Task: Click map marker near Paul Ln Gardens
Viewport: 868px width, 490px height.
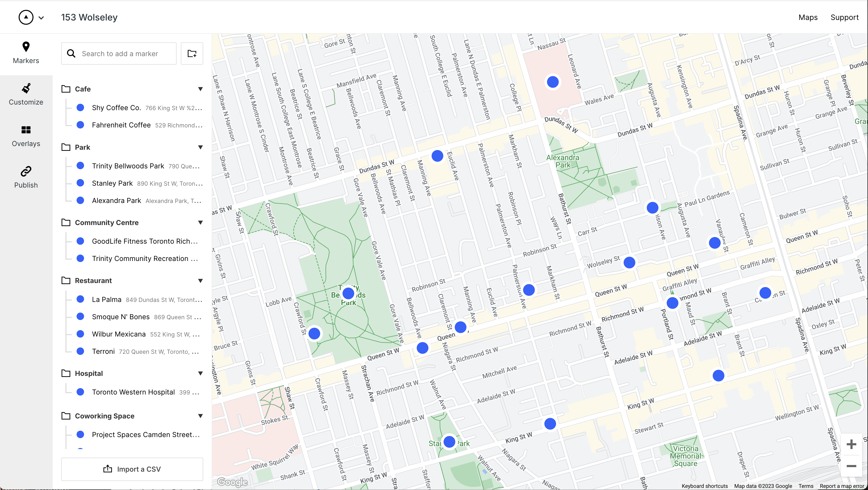Action: point(652,207)
